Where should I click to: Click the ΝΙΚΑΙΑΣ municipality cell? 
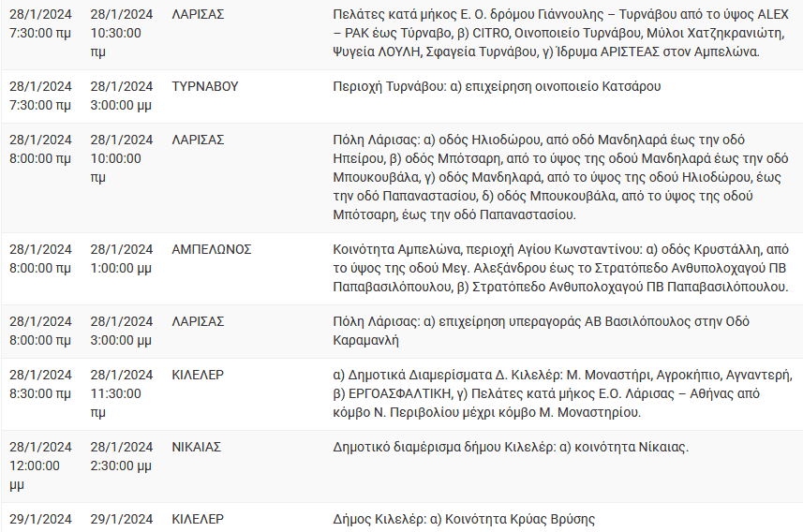(200, 447)
